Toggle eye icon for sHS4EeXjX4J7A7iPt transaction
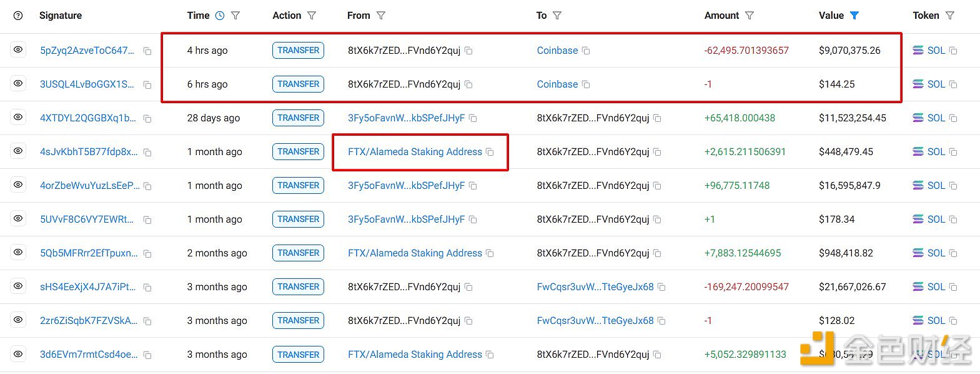 click(x=18, y=286)
